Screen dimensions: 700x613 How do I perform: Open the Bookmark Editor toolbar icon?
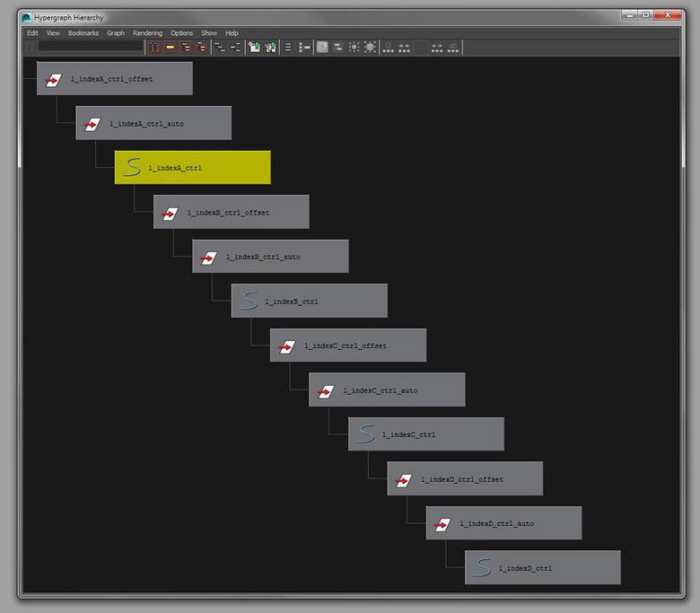(269, 47)
